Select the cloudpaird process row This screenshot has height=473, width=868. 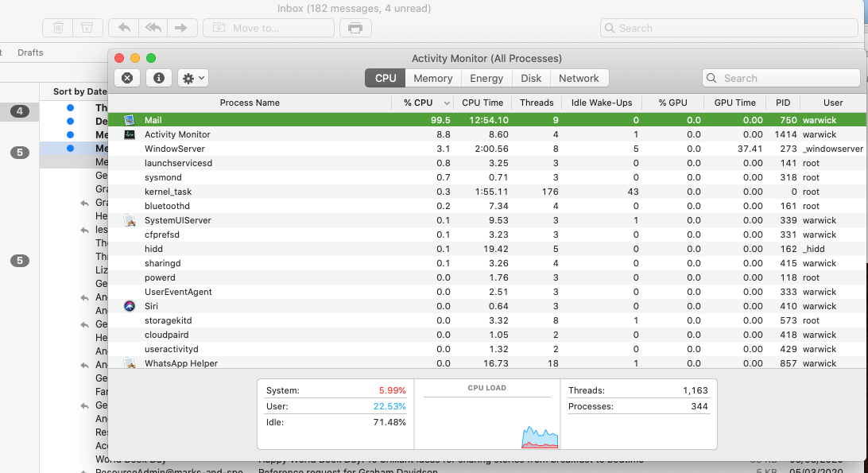[487, 335]
